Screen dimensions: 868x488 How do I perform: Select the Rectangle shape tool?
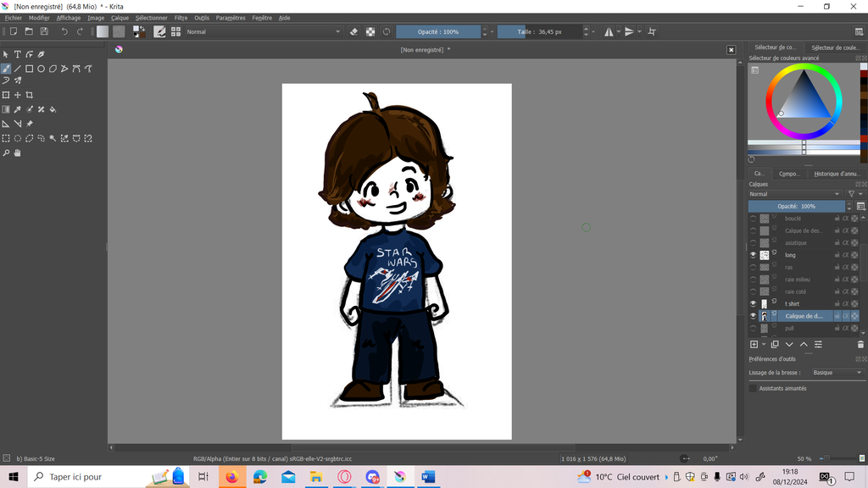pyautogui.click(x=29, y=69)
